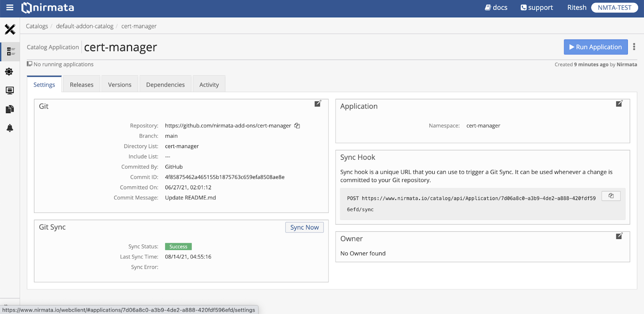Edit the Application namespace panel

point(619,104)
